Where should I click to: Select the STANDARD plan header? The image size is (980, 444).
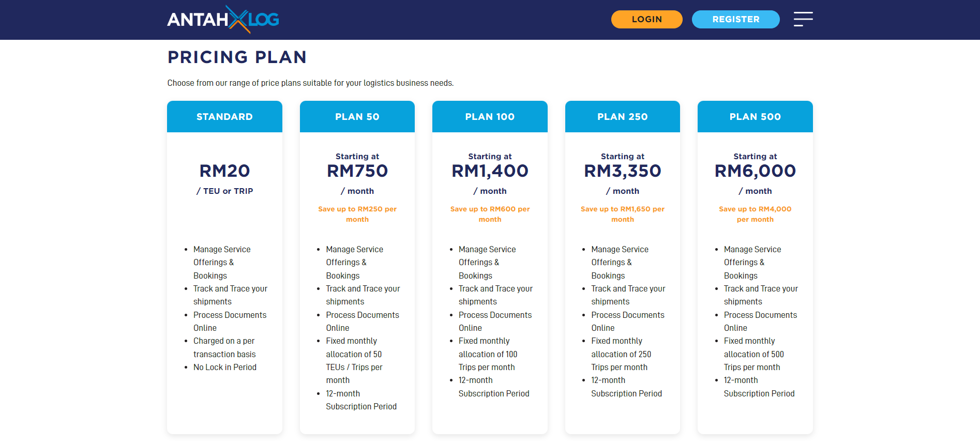coord(224,117)
